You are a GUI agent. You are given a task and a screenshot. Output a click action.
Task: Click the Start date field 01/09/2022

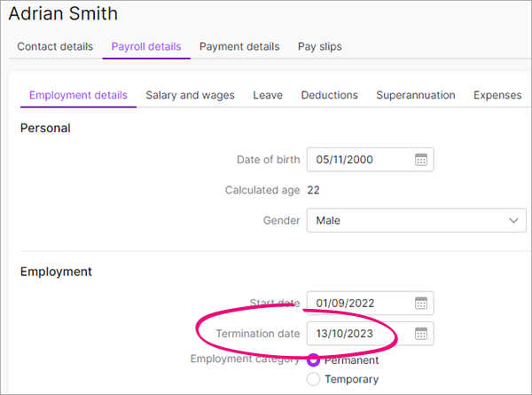370,303
